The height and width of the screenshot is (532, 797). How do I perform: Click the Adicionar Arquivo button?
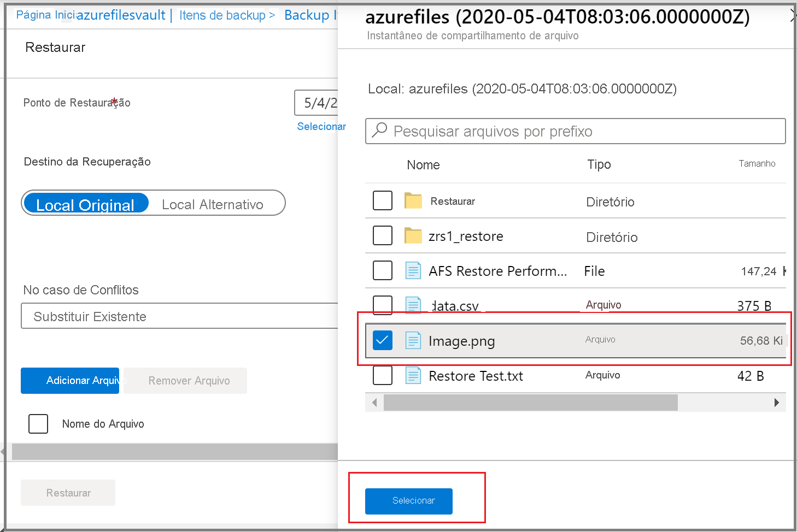click(x=70, y=380)
